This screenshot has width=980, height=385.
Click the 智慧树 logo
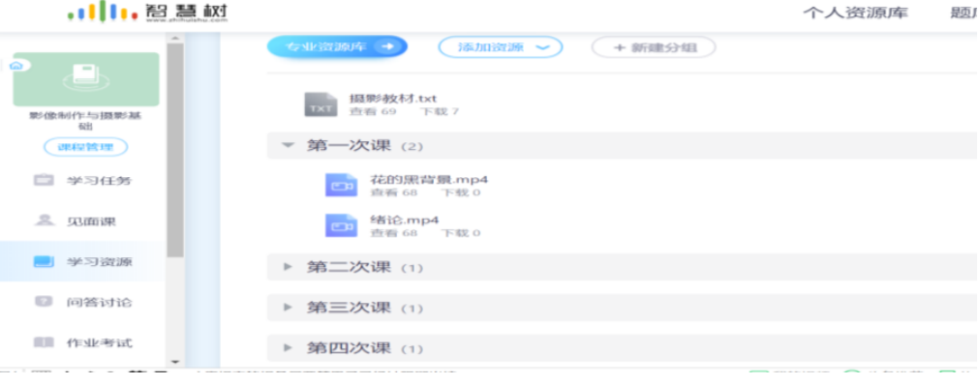147,13
